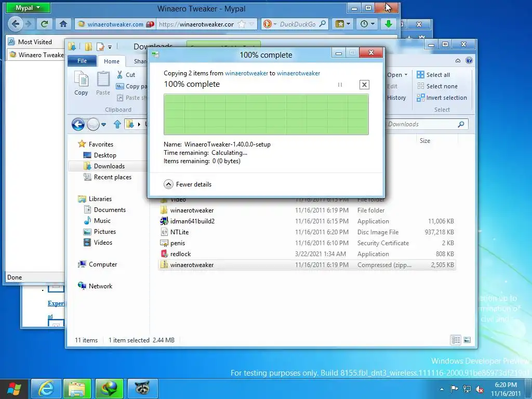Open Explorer help question mark
Screen dimensions: 532x399
tap(469, 61)
